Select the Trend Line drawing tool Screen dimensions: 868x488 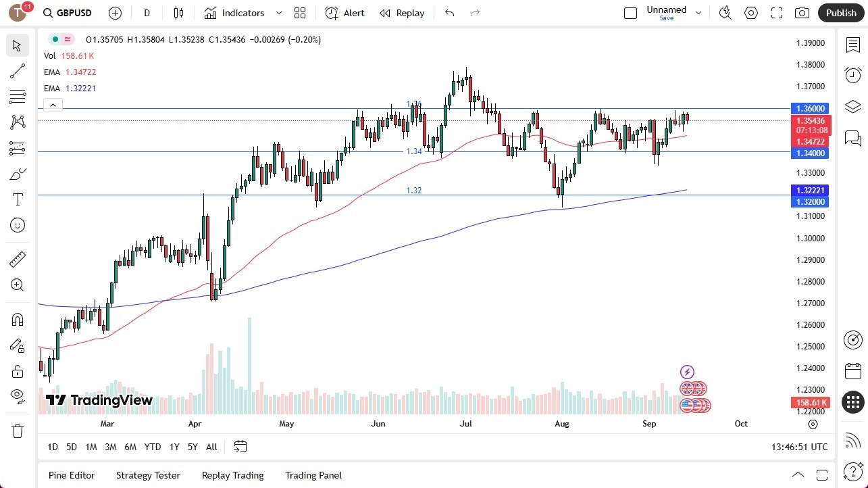17,71
